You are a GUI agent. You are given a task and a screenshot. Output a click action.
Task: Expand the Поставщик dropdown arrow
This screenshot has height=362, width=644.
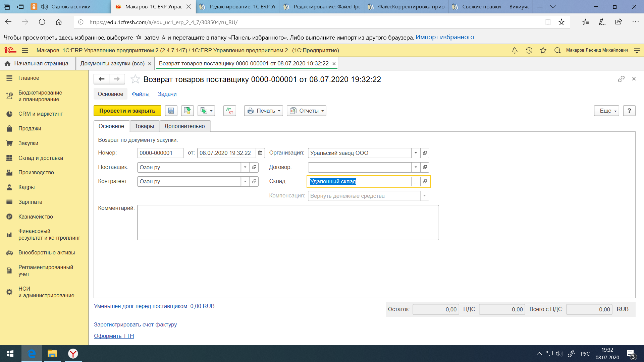245,167
